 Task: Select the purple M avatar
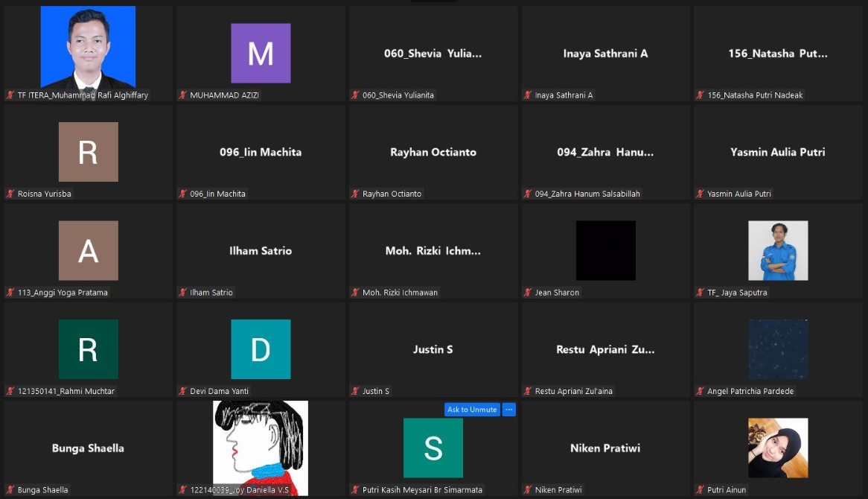[x=261, y=53]
